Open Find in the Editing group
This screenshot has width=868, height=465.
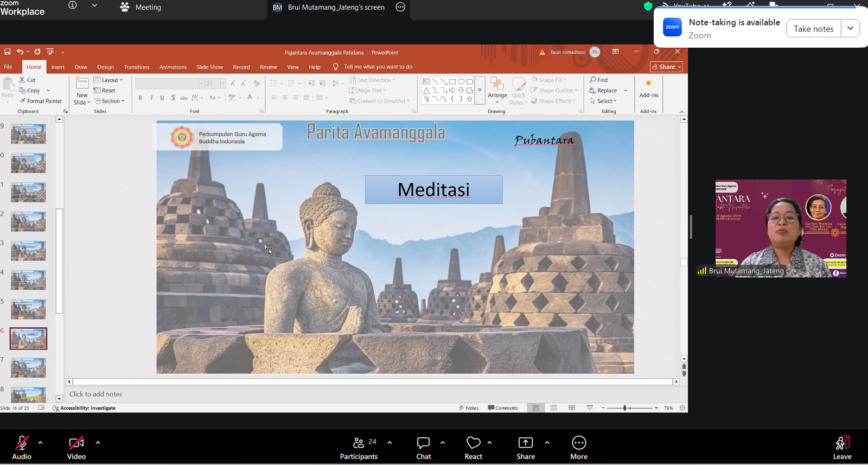point(598,80)
